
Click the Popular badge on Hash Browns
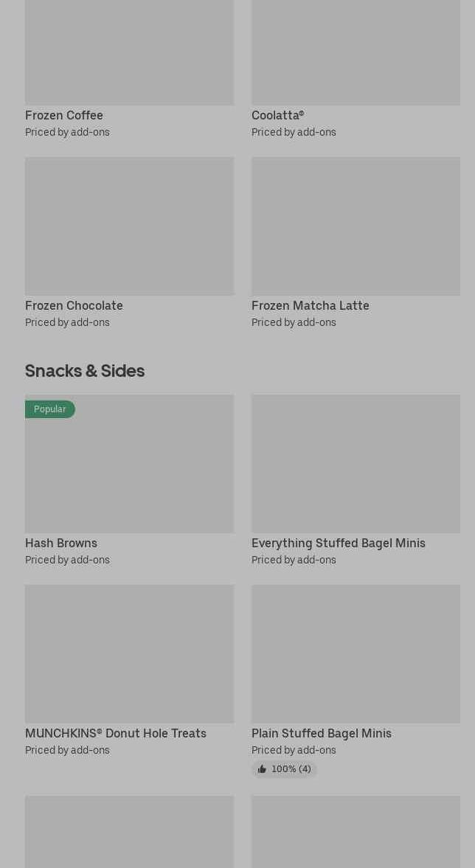click(49, 409)
